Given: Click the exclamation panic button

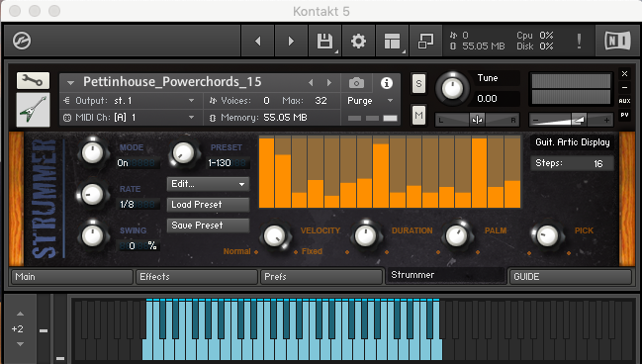Looking at the screenshot, I should 579,41.
